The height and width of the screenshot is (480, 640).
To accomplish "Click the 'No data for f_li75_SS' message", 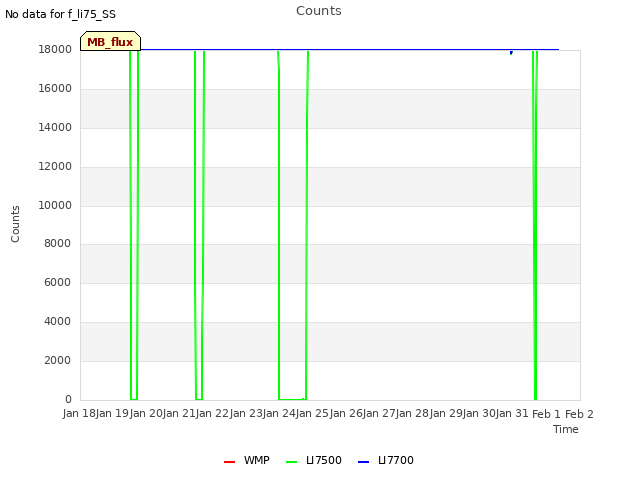I will (60, 14).
